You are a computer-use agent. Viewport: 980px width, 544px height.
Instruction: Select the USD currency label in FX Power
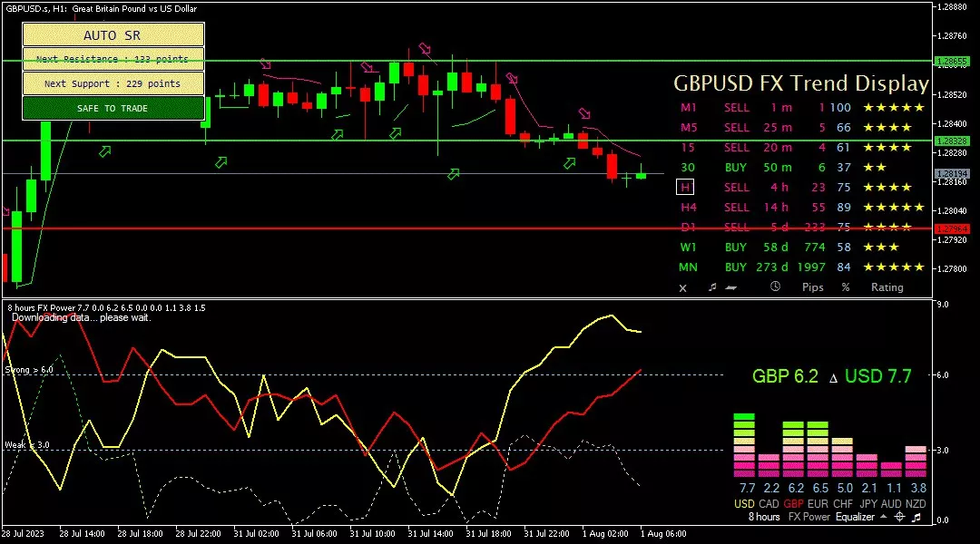coord(744,503)
